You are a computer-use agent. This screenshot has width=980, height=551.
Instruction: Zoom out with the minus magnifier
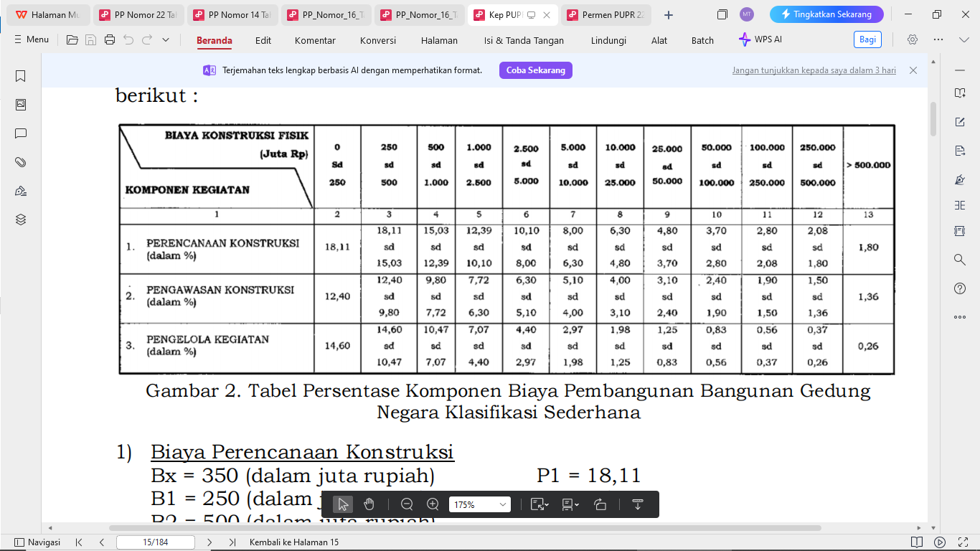tap(407, 504)
